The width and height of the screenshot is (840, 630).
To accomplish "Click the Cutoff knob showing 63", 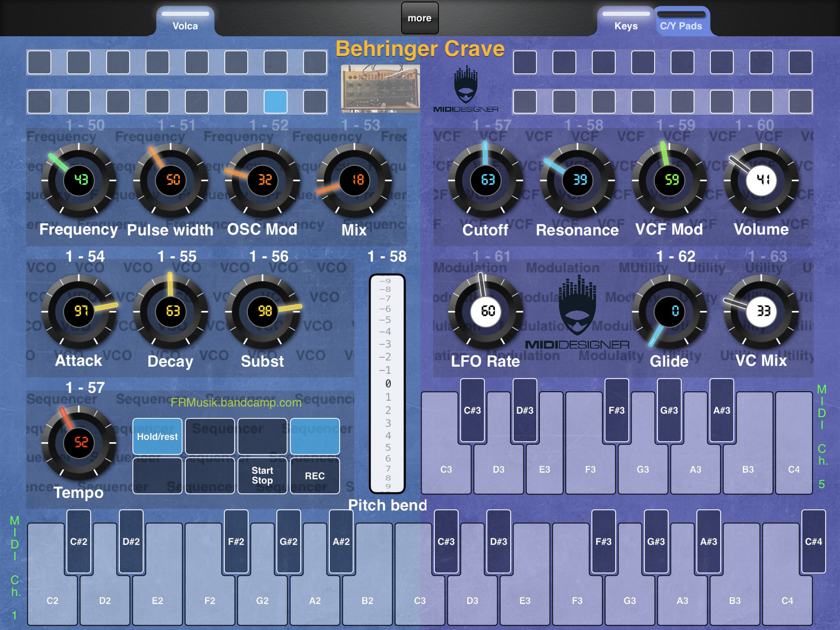I will coord(485,180).
